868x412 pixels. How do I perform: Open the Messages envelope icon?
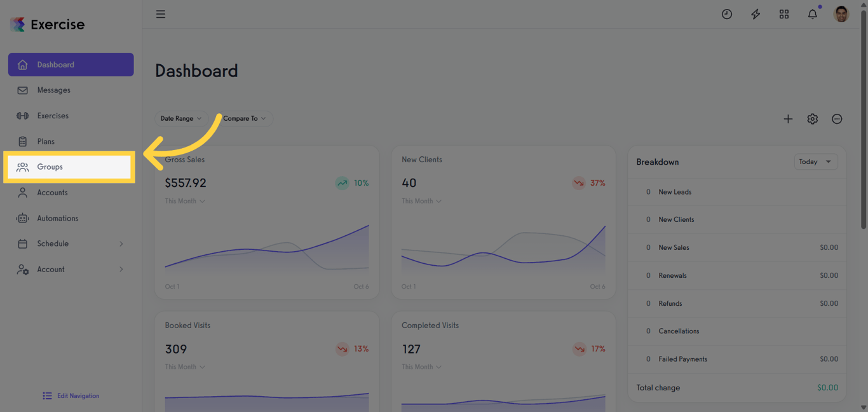click(23, 90)
